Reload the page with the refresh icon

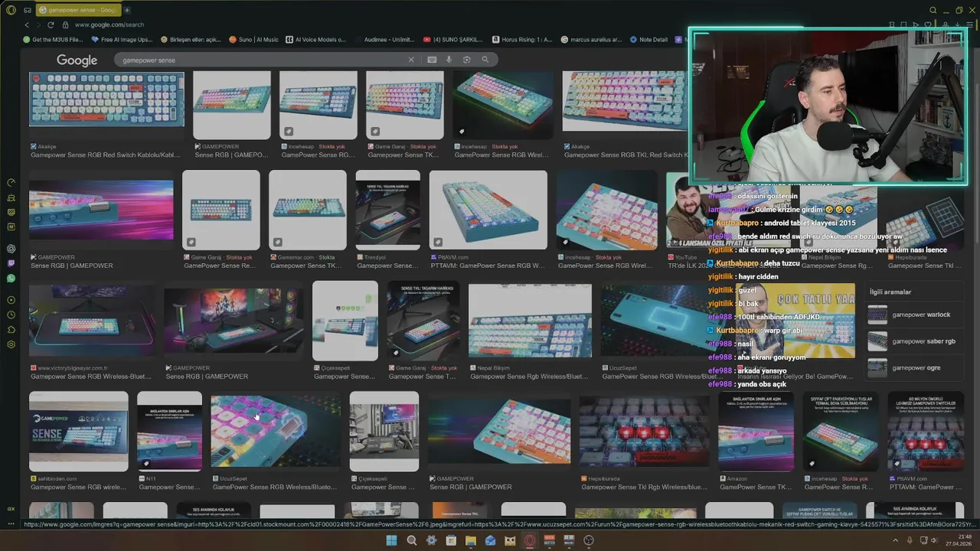click(x=51, y=24)
